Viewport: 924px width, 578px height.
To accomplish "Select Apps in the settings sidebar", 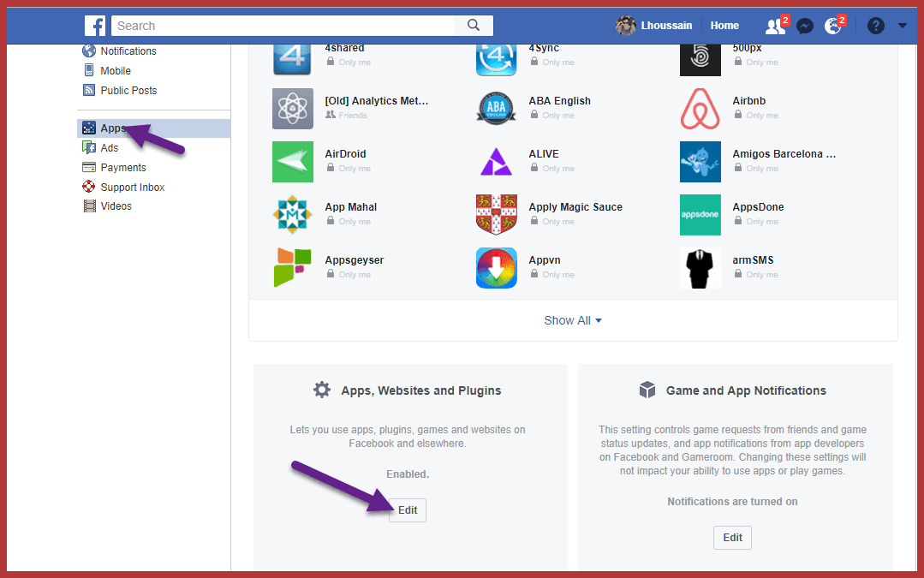I will (x=113, y=128).
